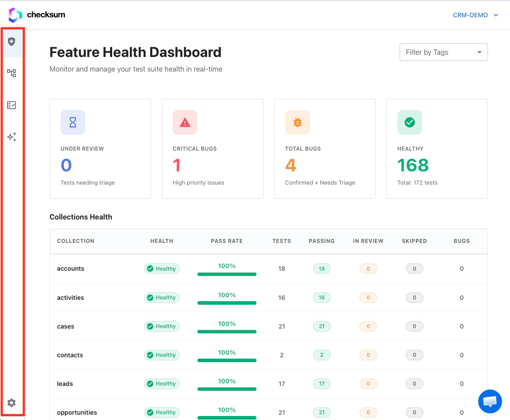Click the Healthy badge for leads
The height and width of the screenshot is (420, 510).
(x=162, y=384)
